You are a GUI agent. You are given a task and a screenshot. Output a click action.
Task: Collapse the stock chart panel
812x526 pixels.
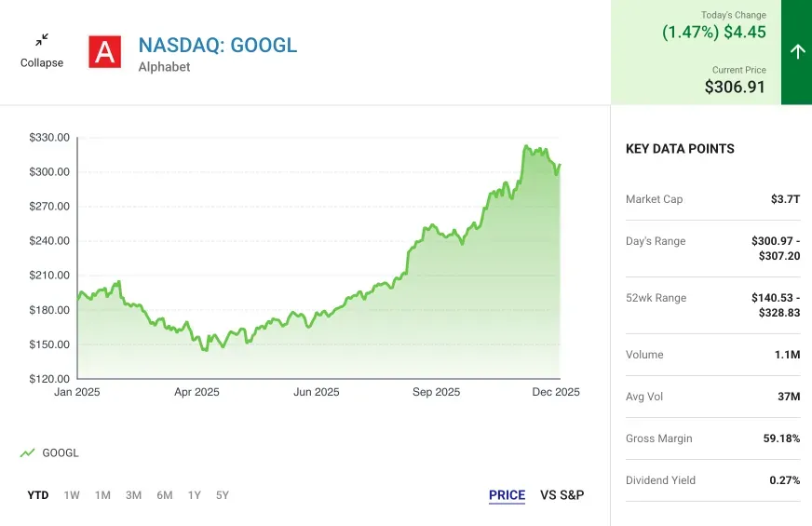coord(42,49)
